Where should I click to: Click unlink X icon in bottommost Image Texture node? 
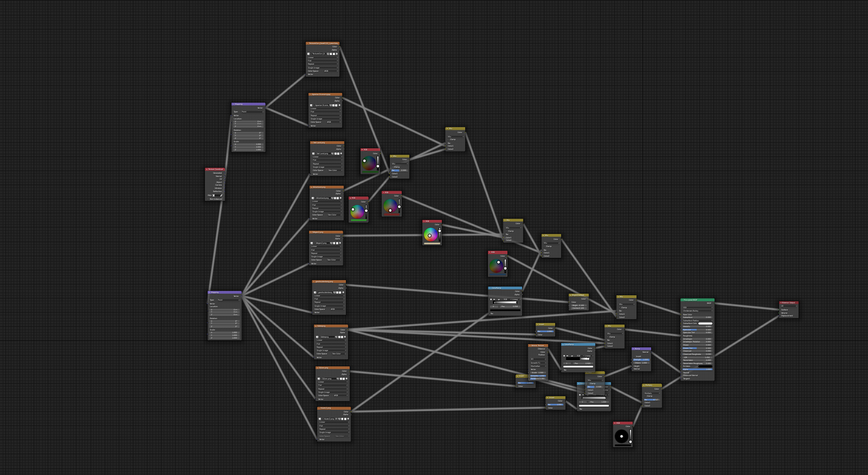coord(348,419)
